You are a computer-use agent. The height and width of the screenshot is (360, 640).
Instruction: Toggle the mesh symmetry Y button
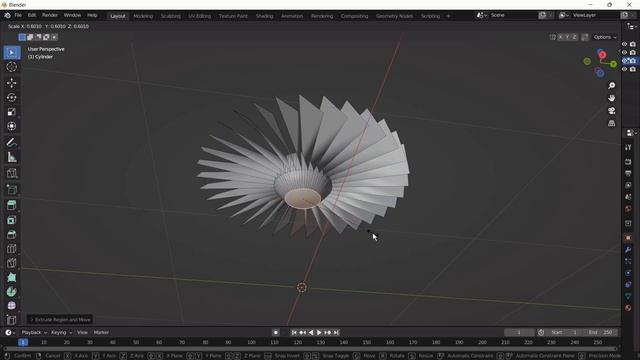click(x=567, y=37)
